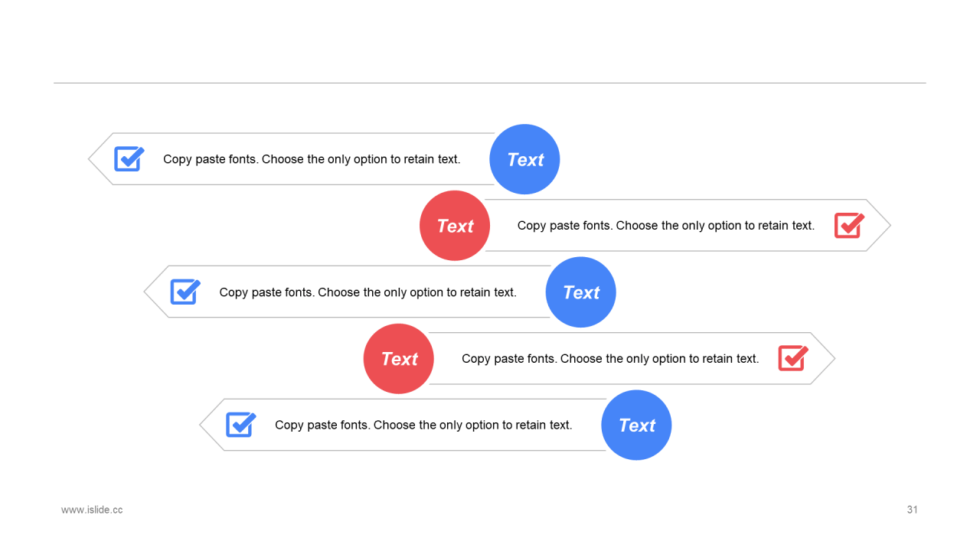The height and width of the screenshot is (551, 980).
Task: Click the blue checkmark icon in the third banner
Action: tap(185, 292)
